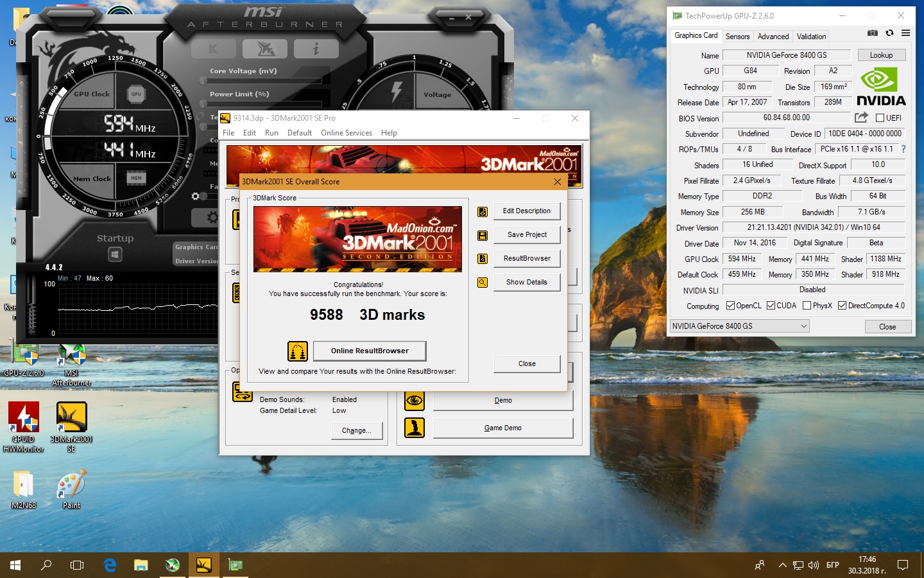Click the small gear beside the fan speed slider
924x578 pixels.
[195, 196]
